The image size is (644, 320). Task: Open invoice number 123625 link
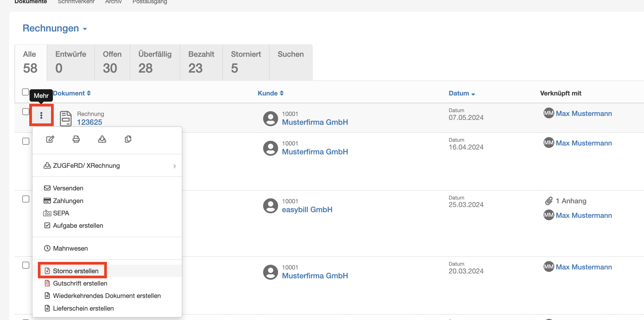point(90,122)
